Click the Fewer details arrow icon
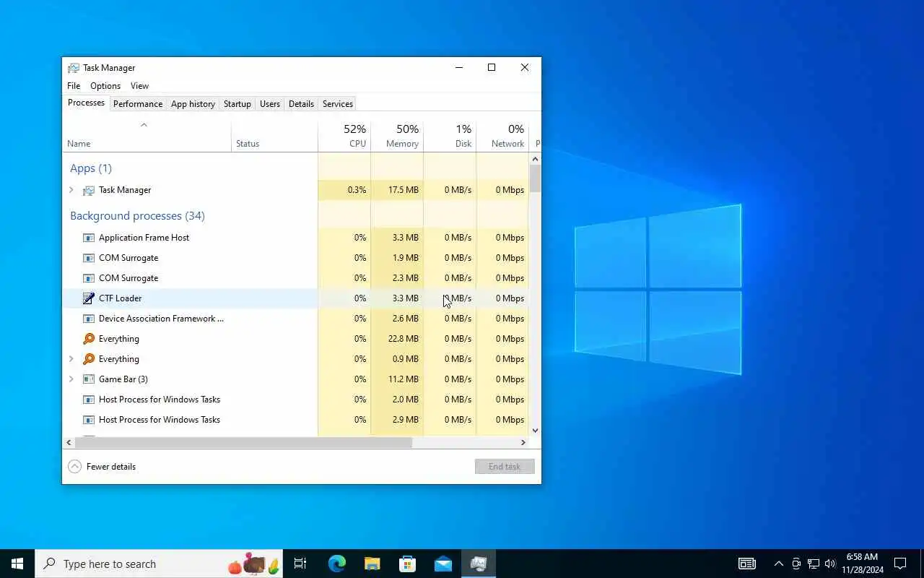Viewport: 924px width, 578px height. coord(75,467)
